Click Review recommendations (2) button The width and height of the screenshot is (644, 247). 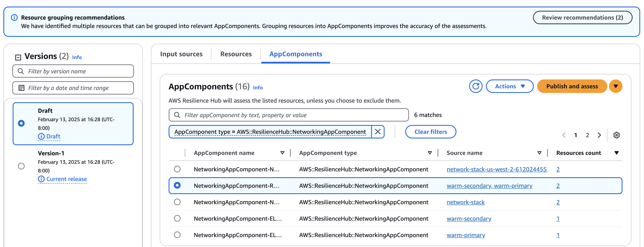(582, 17)
